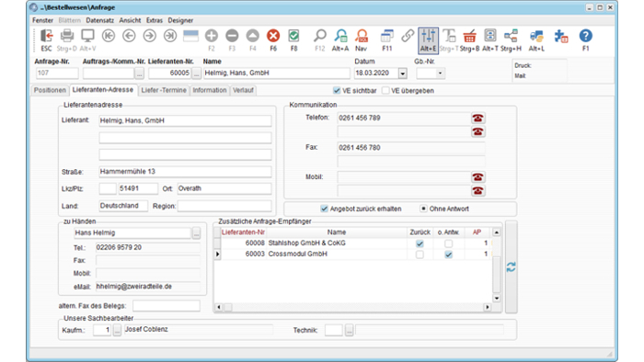Expand the Gb.-Nr. combo box
The height and width of the screenshot is (362, 644).
tap(440, 74)
